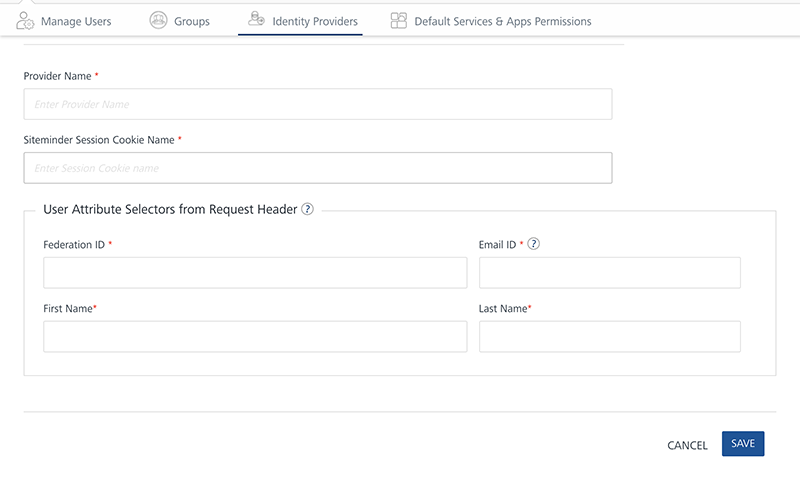The height and width of the screenshot is (495, 800).
Task: Focus the Last Name input field
Action: 610,336
